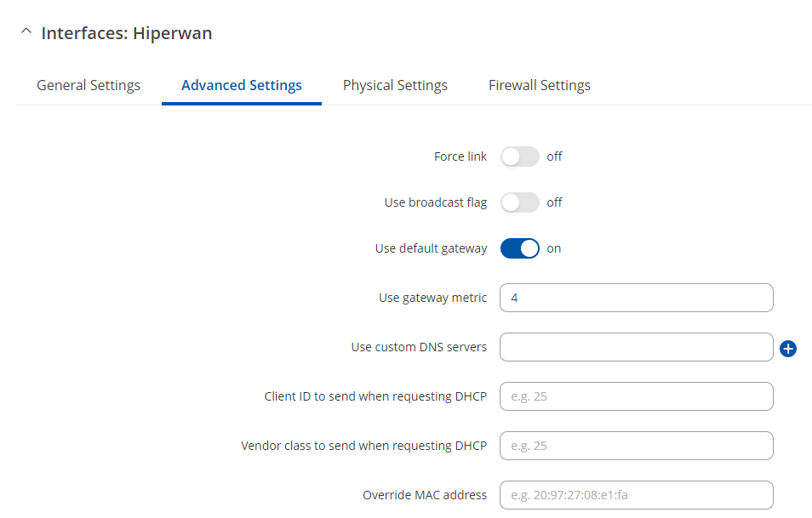The width and height of the screenshot is (812, 518).
Task: Select the Advanced Settings tab
Action: (242, 85)
